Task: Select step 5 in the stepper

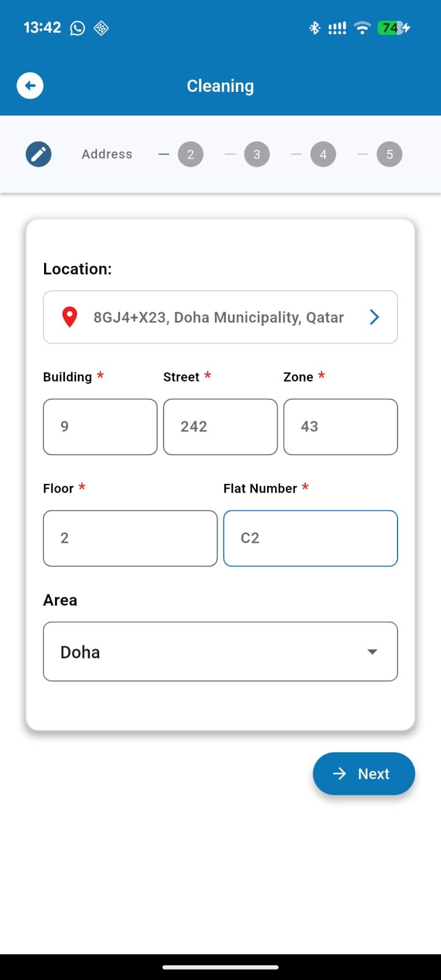Action: (390, 154)
